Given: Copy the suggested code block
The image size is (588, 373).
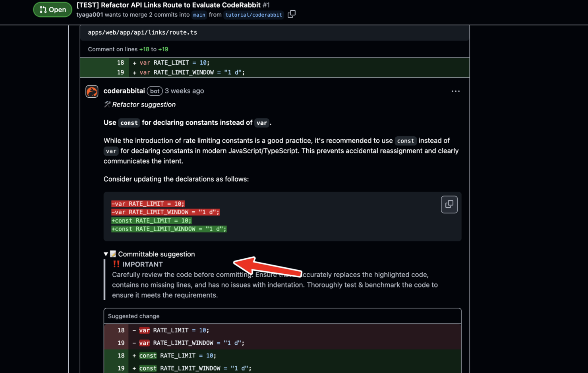Looking at the screenshot, I should coord(449,204).
